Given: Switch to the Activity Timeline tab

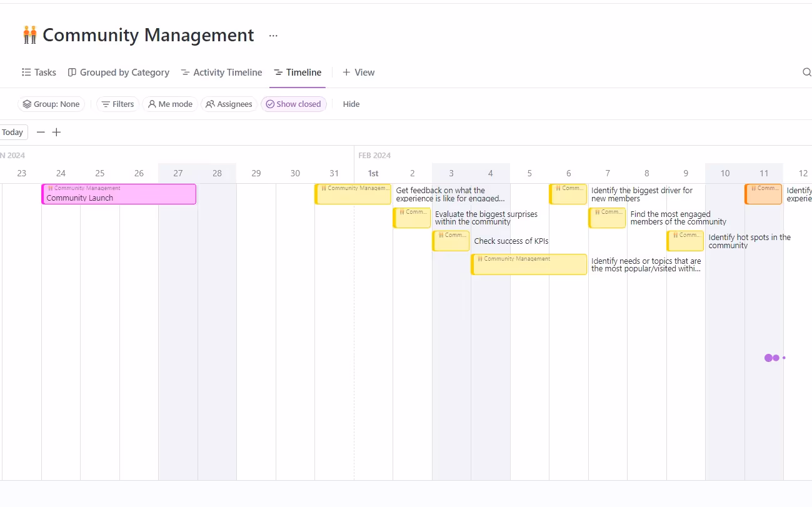Looking at the screenshot, I should (x=221, y=72).
